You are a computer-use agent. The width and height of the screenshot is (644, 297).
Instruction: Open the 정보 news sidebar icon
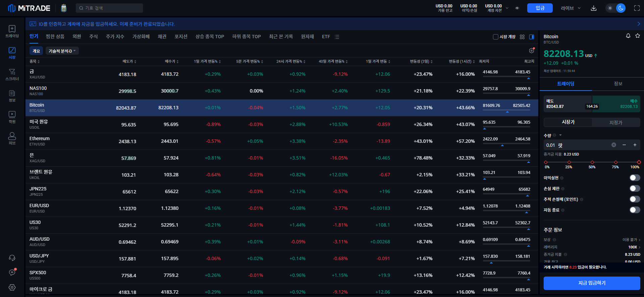(x=12, y=96)
